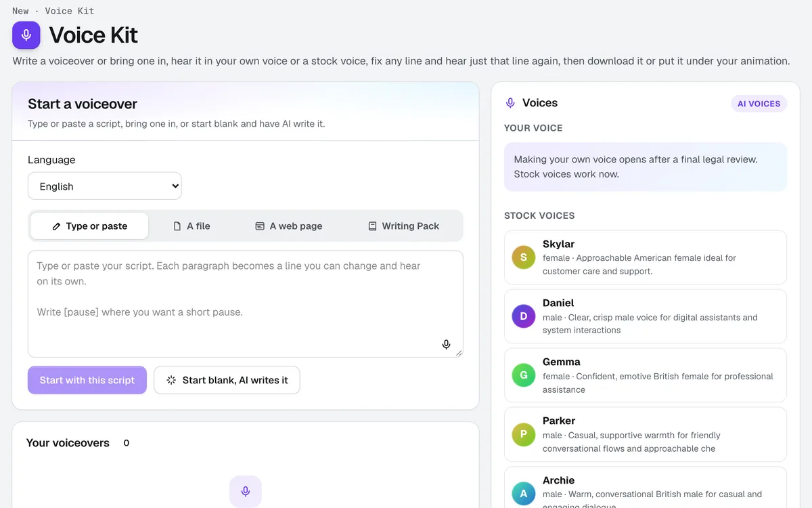Viewport: 812px width, 508px height.
Task: Click the legal review notice about own voice
Action: click(646, 167)
